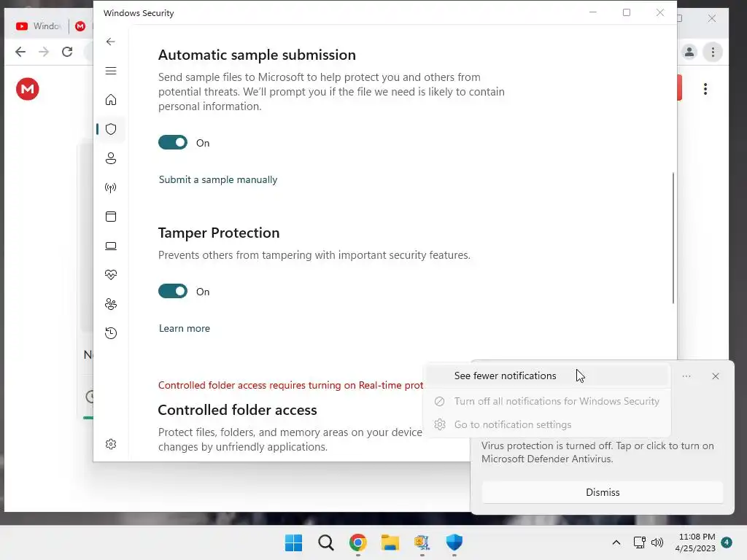Open the Home section
Image resolution: width=747 pixels, height=560 pixels.
coord(111,100)
